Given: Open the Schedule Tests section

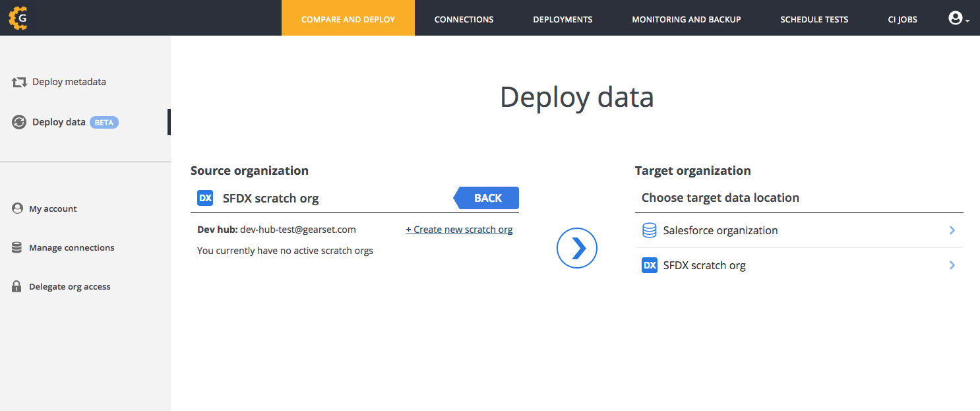Looking at the screenshot, I should (x=814, y=19).
